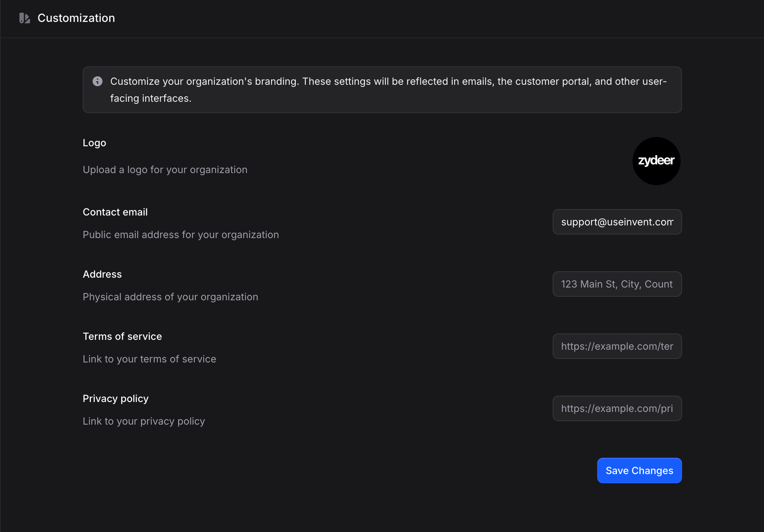Click 'Link to your privacy policy' text
Image resolution: width=764 pixels, height=532 pixels.
[x=144, y=421]
